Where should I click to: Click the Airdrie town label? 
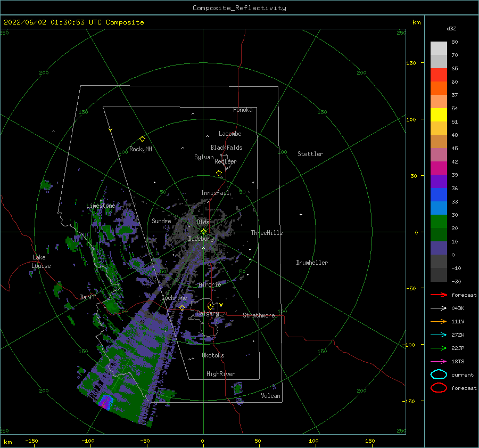pyautogui.click(x=210, y=284)
